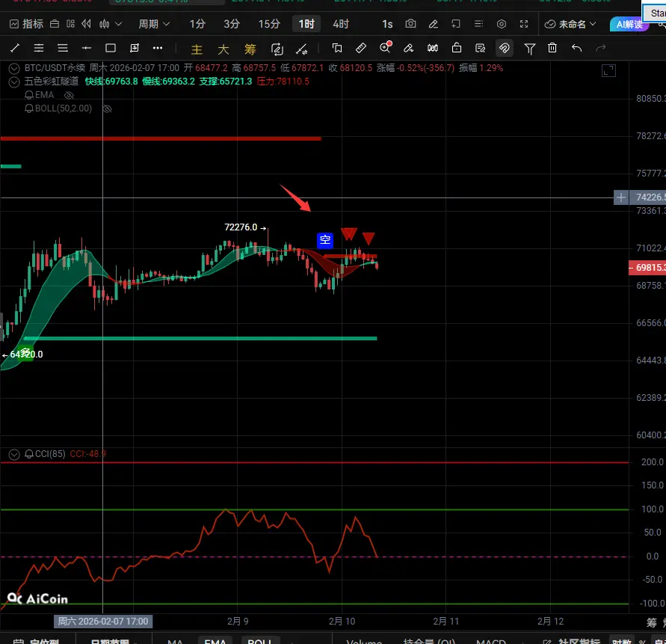
Task: Select the multi-line channel drawing tool
Action: 39,48
